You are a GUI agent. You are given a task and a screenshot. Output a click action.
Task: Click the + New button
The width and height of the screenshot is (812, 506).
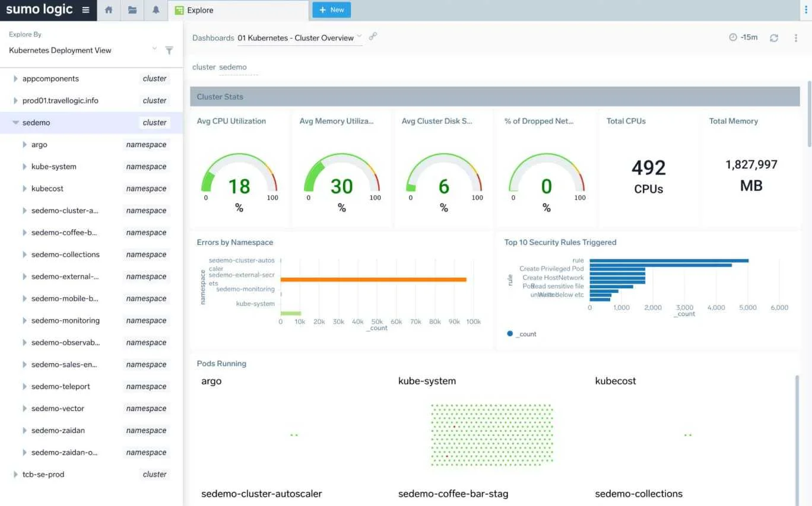(331, 9)
